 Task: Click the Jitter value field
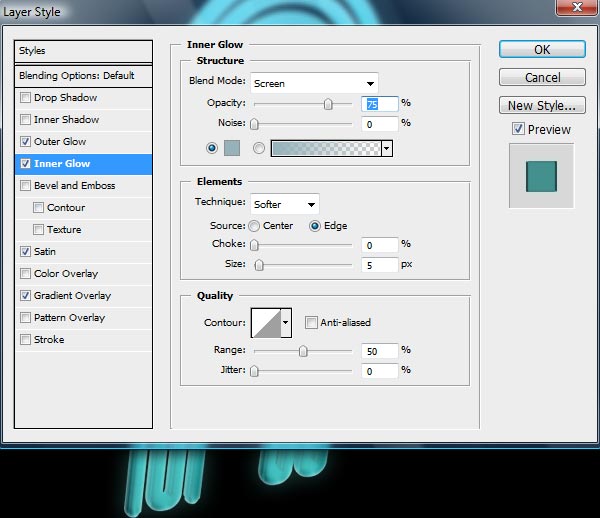click(380, 371)
